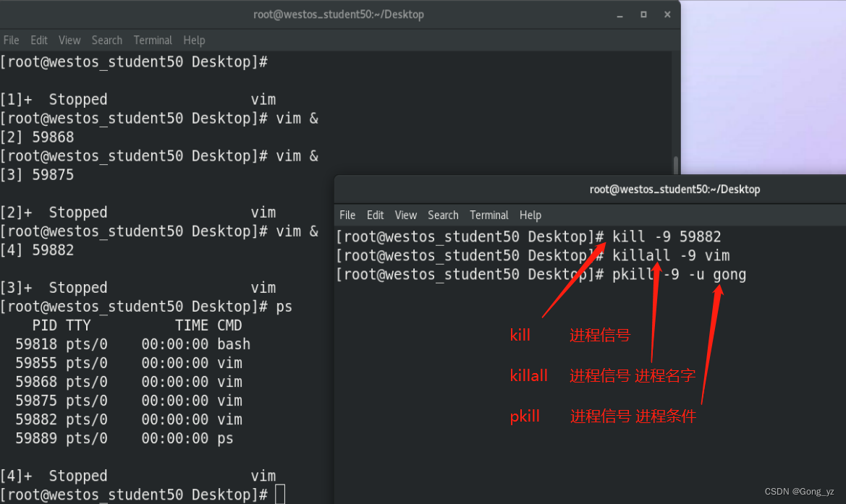Open Edit menu in back terminal window

click(39, 40)
